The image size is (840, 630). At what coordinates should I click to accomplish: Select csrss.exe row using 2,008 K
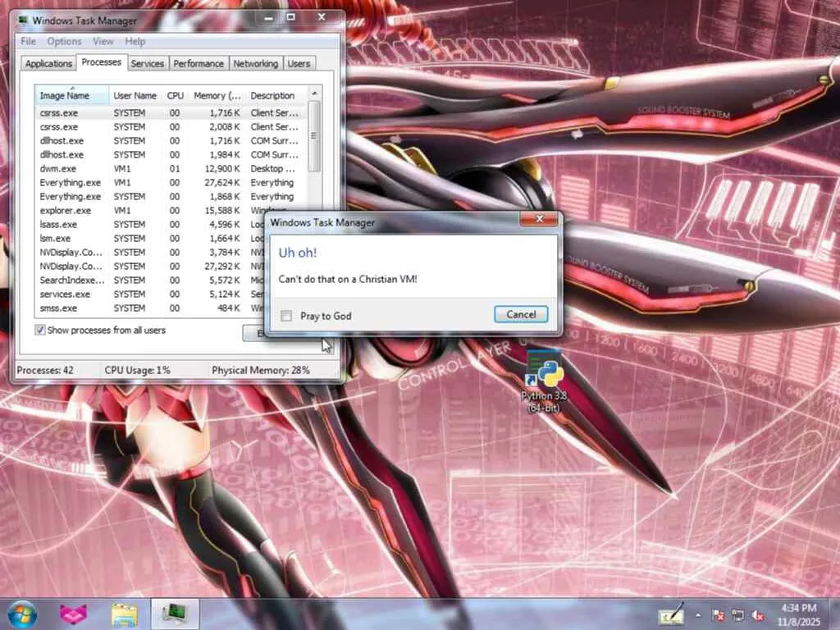pos(171,127)
